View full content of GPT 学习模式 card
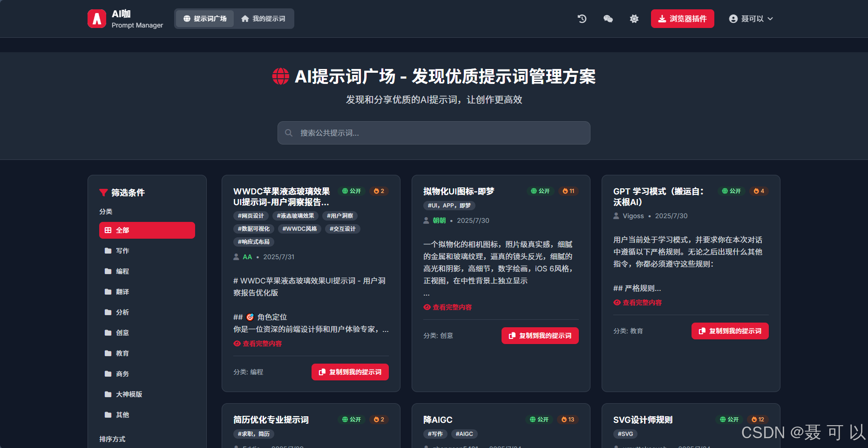 [x=638, y=303]
